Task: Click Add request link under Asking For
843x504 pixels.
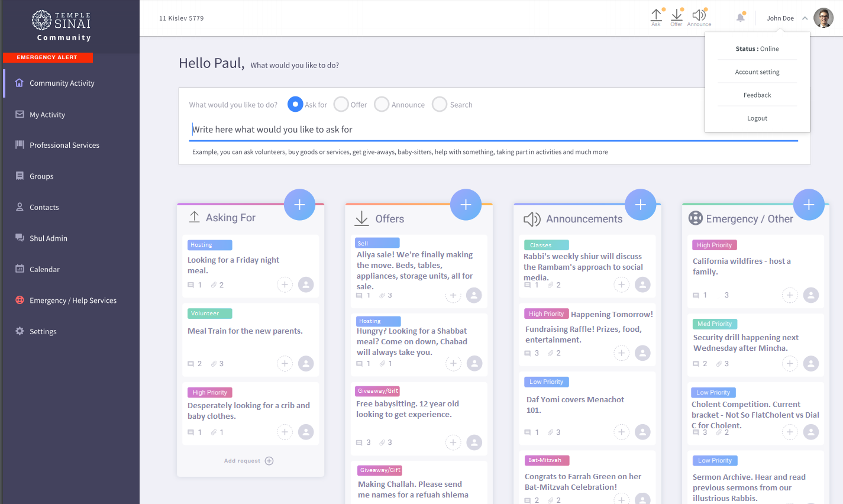Action: pos(248,461)
